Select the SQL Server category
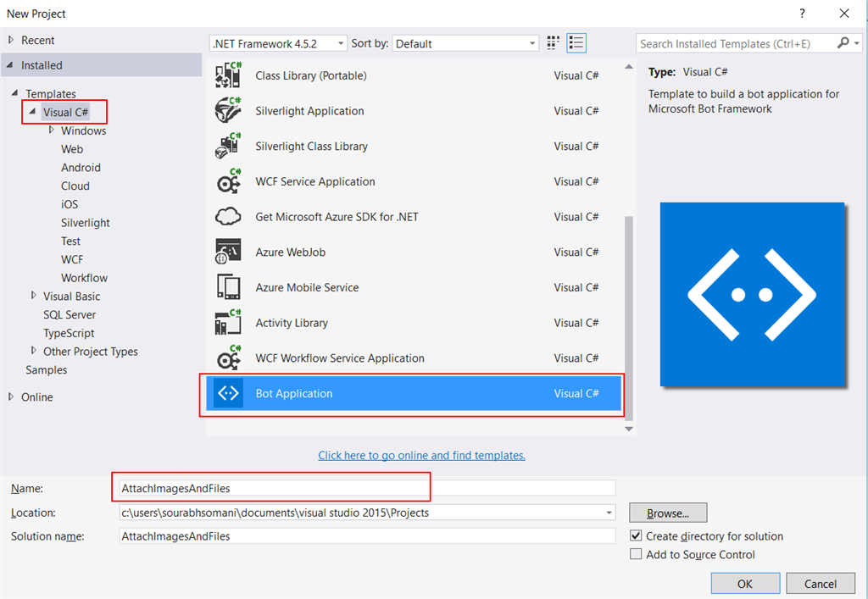 pyautogui.click(x=70, y=314)
